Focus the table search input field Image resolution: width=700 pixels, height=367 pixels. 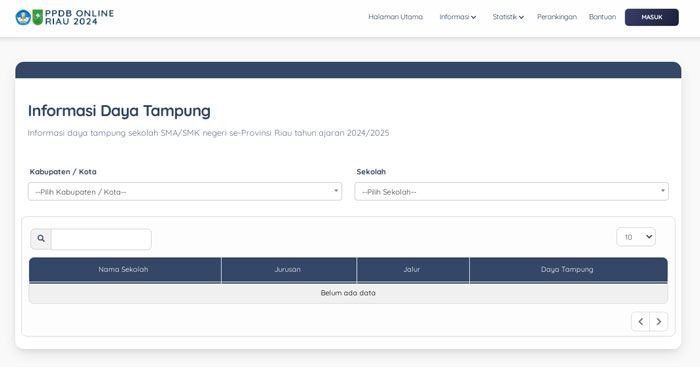[x=101, y=239]
